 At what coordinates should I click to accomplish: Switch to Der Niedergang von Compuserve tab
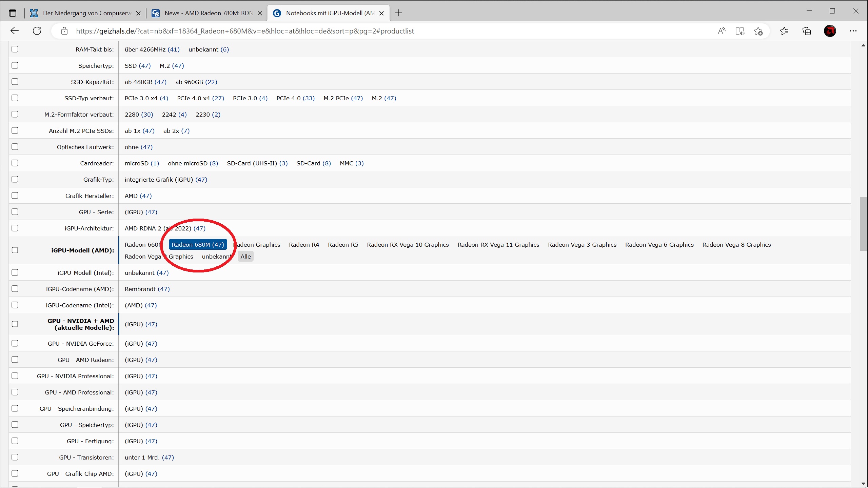(x=86, y=13)
